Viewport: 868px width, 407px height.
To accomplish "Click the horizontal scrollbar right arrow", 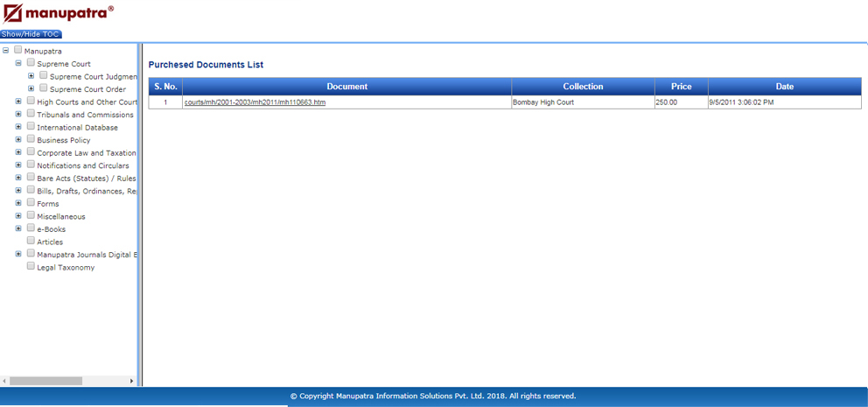I will pyautogui.click(x=132, y=381).
